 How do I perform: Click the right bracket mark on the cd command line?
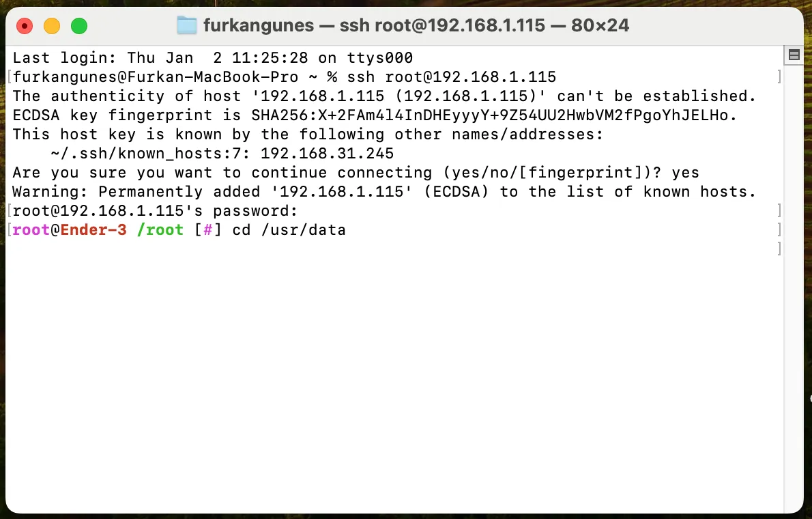[x=779, y=229]
